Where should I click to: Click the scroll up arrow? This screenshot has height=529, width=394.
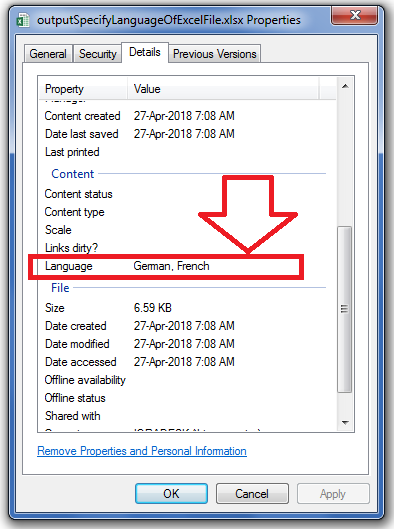click(x=345, y=86)
